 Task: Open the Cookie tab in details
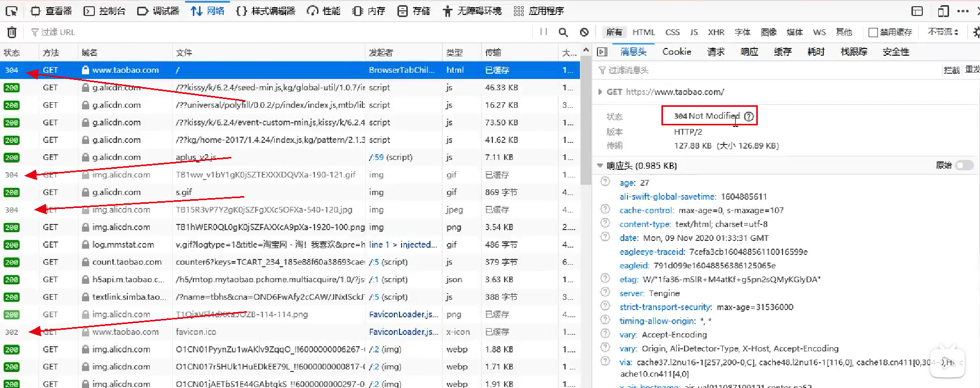[x=676, y=52]
